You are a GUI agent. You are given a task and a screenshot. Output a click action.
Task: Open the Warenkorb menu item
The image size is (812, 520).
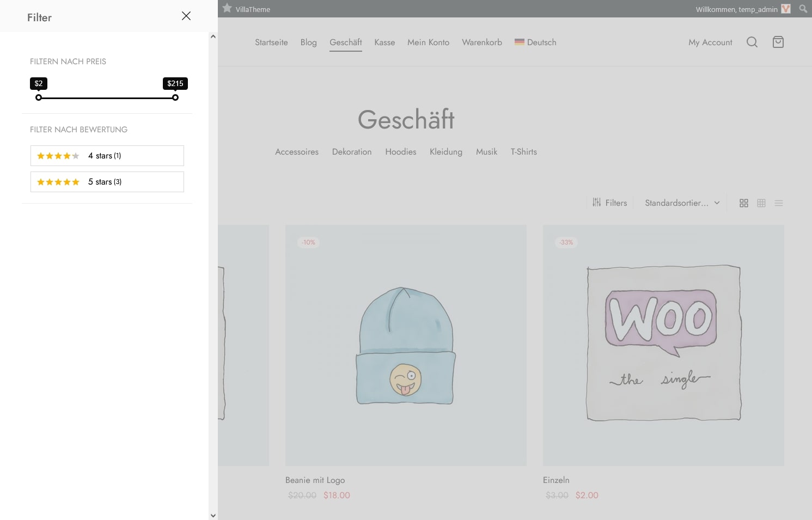[x=482, y=42]
